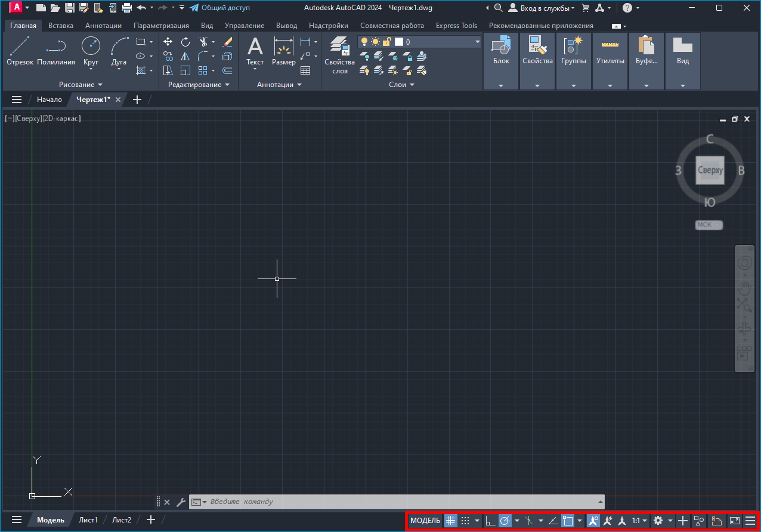Activate the Move tool icon
The height and width of the screenshot is (532, 761).
click(168, 42)
